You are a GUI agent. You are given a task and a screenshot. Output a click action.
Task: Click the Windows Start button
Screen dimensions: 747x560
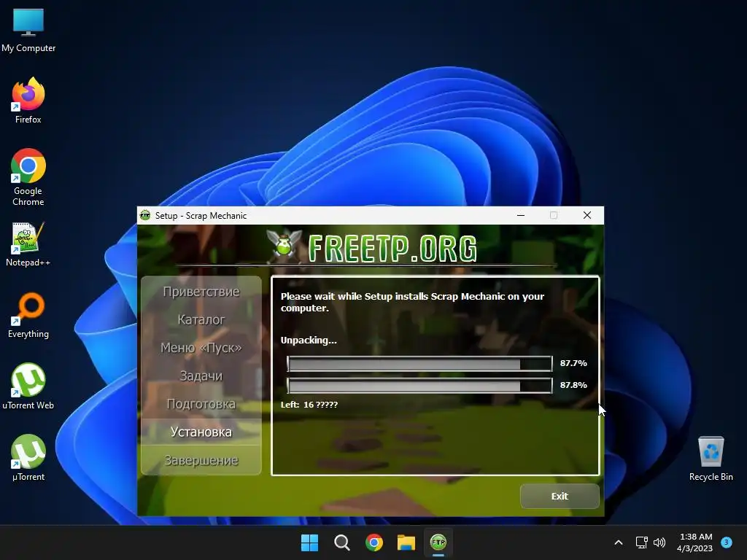309,542
